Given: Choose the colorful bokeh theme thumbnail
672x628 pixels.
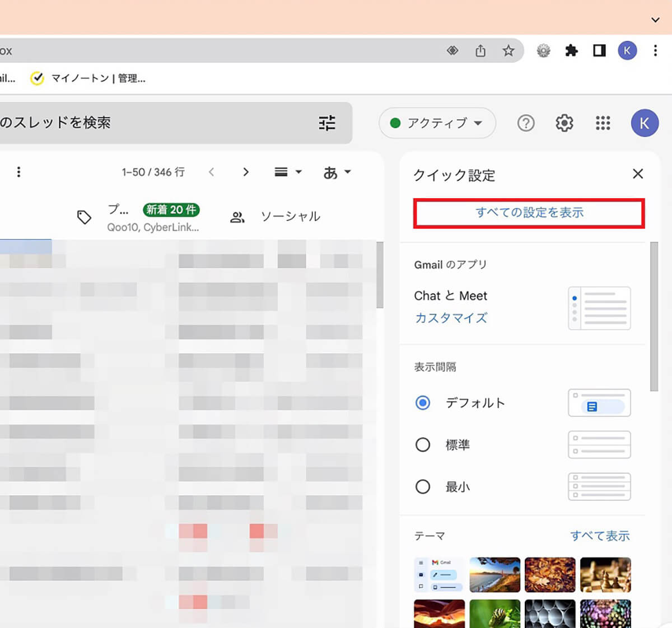Looking at the screenshot, I should point(605,613).
